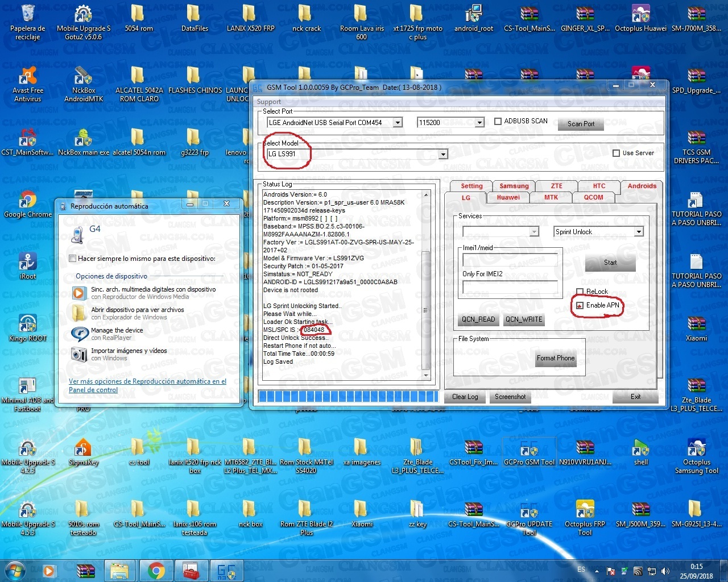Image resolution: width=728 pixels, height=582 pixels.
Task: Open Octoplus FRP Tool desktop icon
Action: point(585,518)
